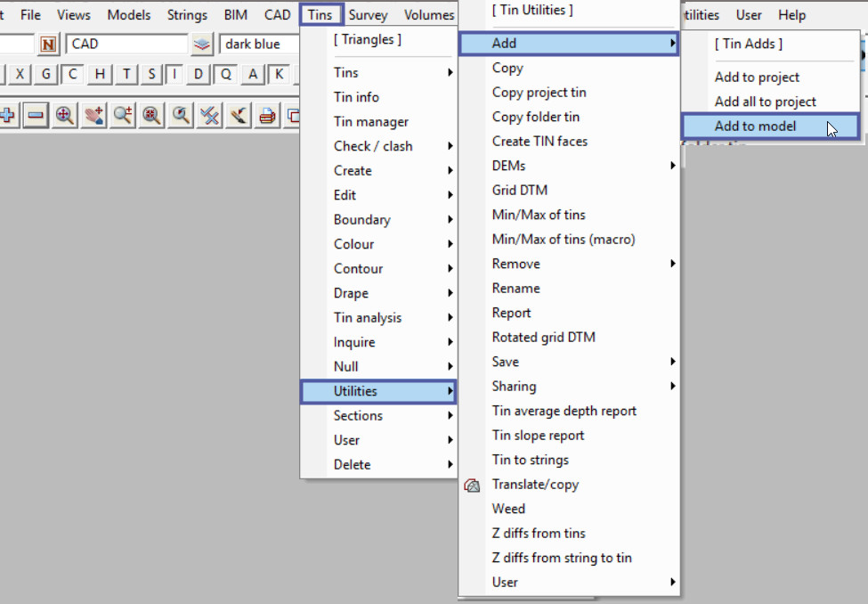Toggle the C snap button

[x=72, y=74]
